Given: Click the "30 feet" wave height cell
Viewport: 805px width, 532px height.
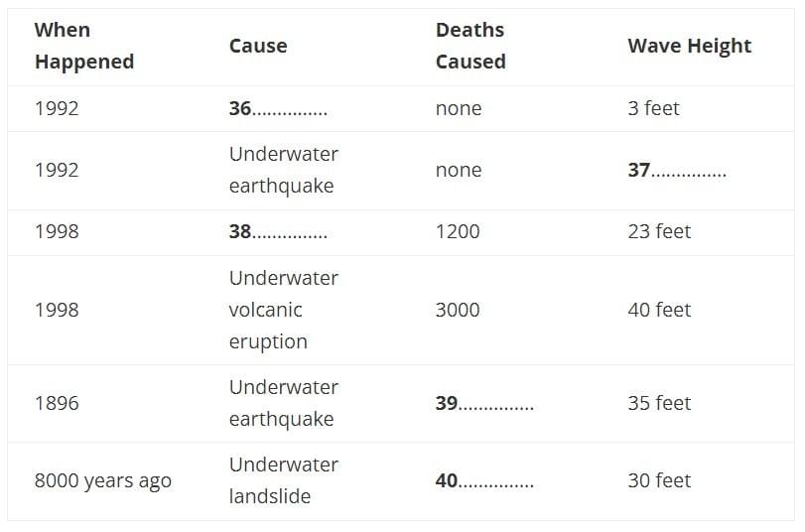Looking at the screenshot, I should pyautogui.click(x=659, y=480).
